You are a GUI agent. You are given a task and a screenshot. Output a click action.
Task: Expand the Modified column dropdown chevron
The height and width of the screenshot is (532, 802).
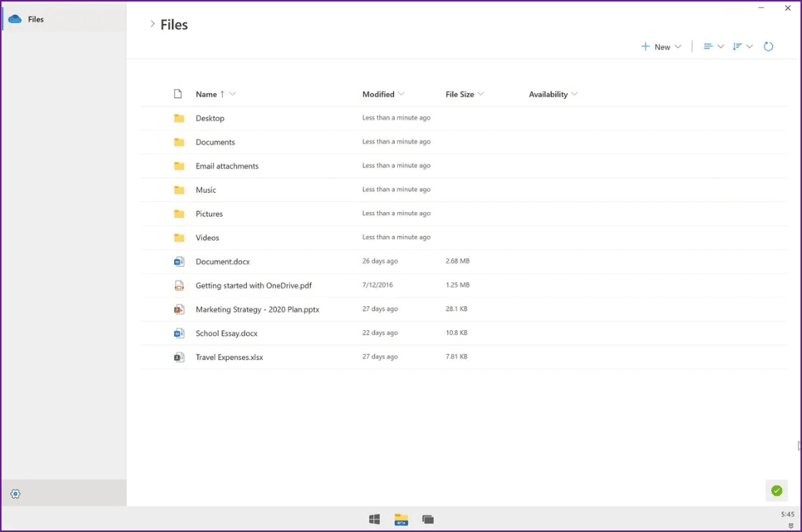[x=402, y=94]
